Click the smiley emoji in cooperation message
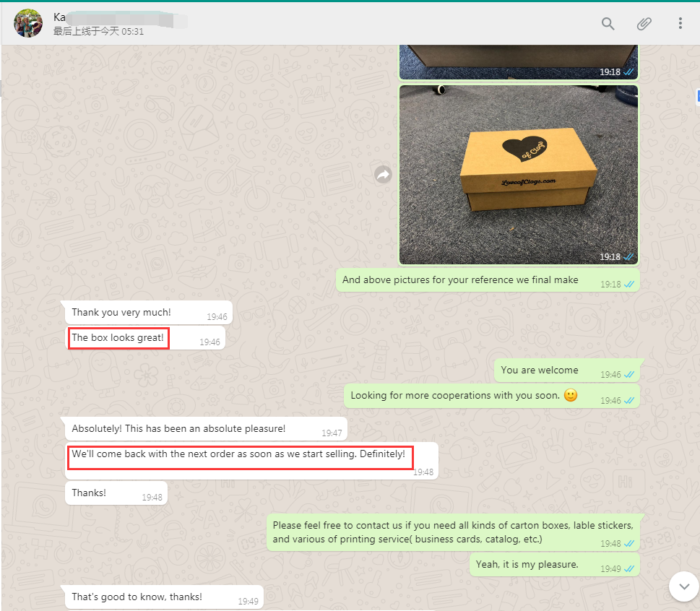Viewport: 700px width, 611px height. click(571, 395)
